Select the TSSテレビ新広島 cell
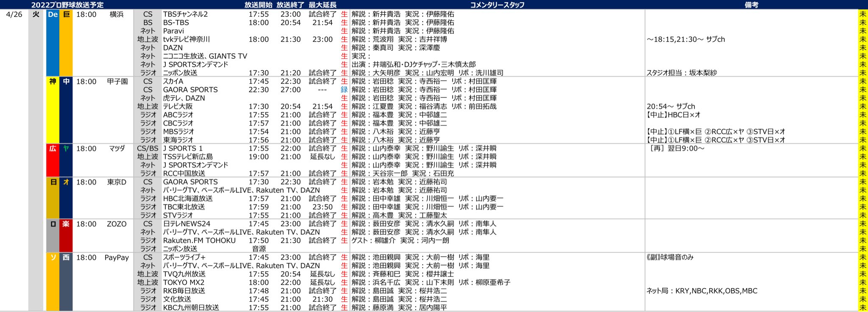 click(x=188, y=157)
